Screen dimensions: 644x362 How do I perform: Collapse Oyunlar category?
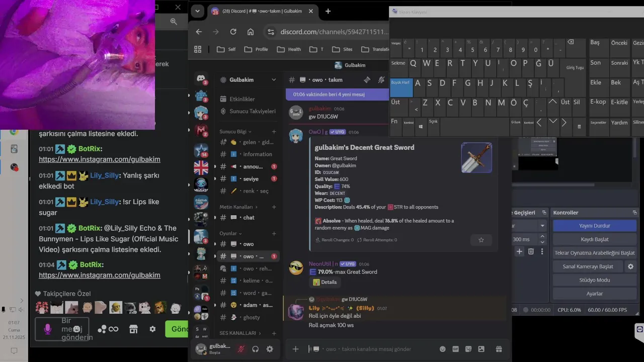230,233
